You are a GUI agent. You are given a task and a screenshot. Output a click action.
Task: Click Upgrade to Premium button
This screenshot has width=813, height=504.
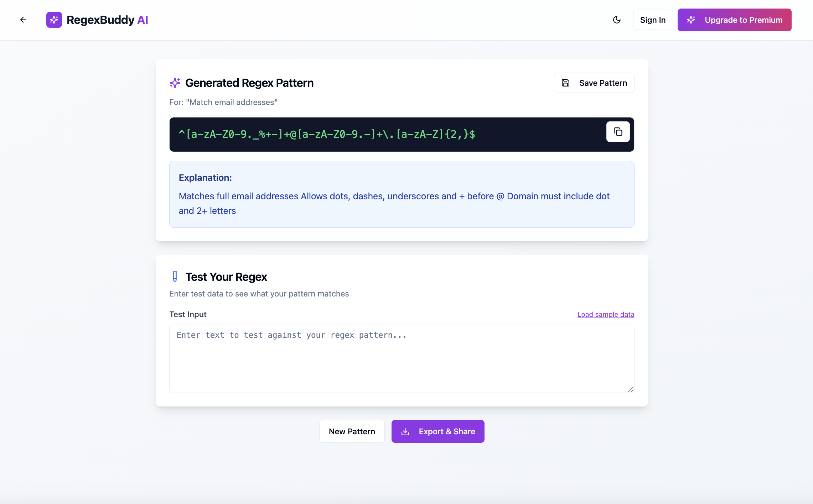[734, 20]
